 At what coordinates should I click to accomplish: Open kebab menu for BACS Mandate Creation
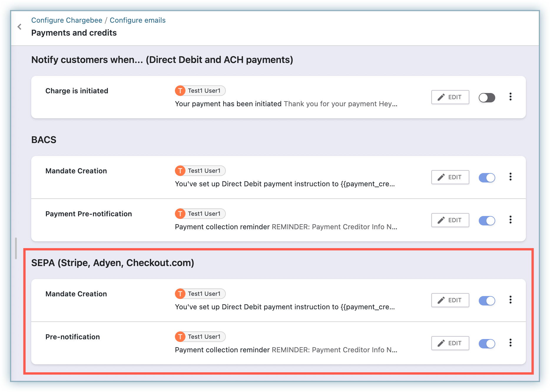(510, 177)
